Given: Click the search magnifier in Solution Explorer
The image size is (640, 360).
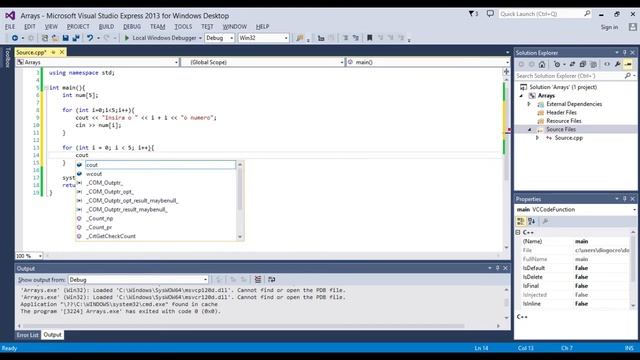Looking at the screenshot, I should (x=628, y=76).
